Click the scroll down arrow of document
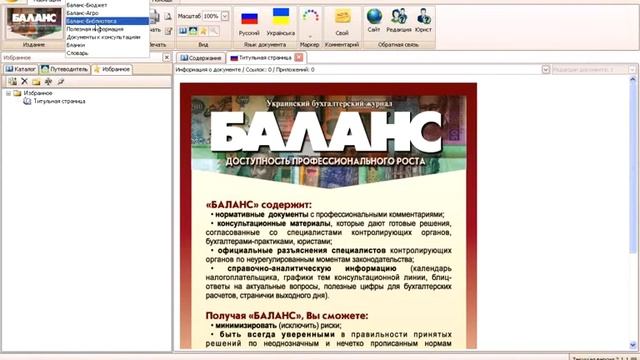The image size is (640, 360). click(x=633, y=345)
